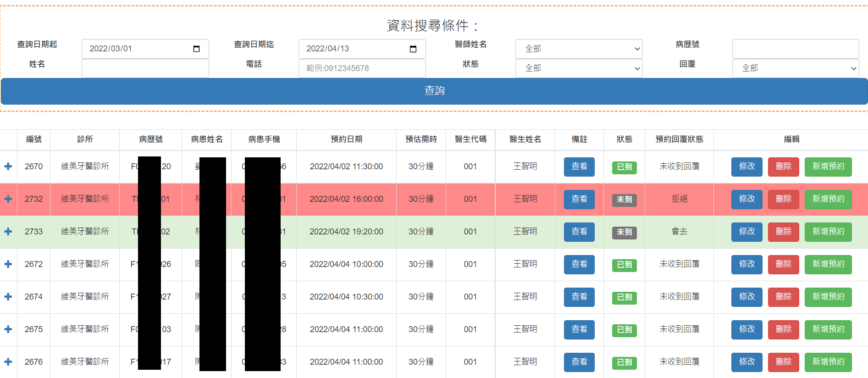Click 查看 for appointment 2675

coord(579,329)
